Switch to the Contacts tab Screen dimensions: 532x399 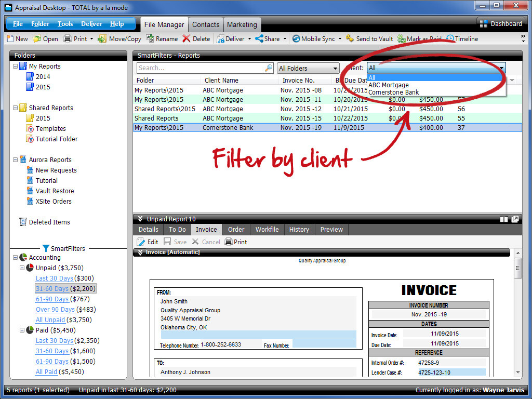[206, 25]
